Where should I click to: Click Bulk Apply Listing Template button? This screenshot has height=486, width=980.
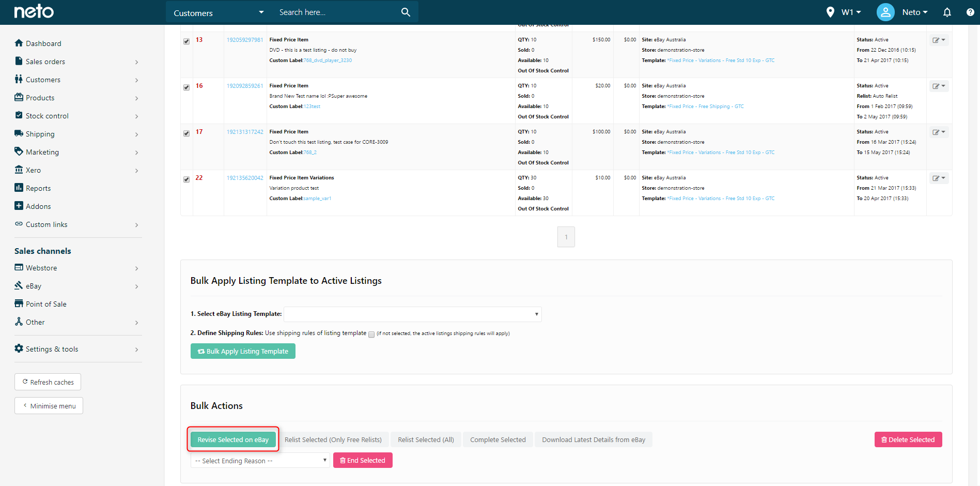pyautogui.click(x=243, y=351)
